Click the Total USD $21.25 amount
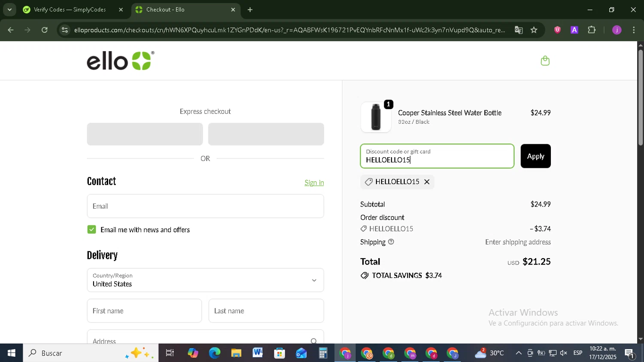Image resolution: width=644 pixels, height=362 pixels. point(529,262)
